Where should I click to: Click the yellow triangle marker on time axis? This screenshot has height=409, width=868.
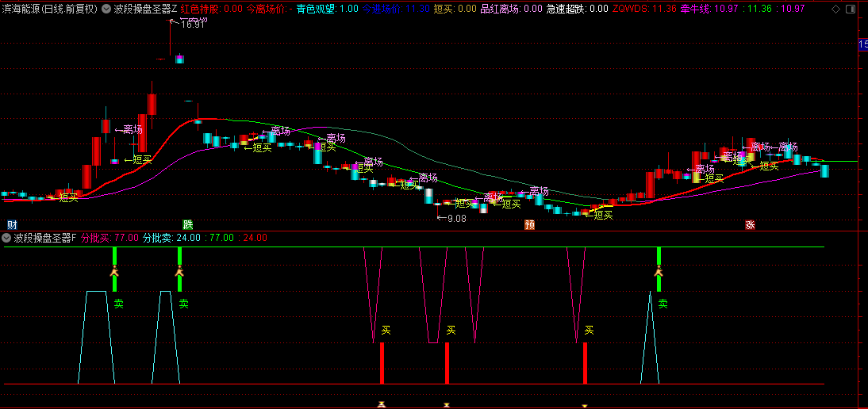tap(585, 405)
